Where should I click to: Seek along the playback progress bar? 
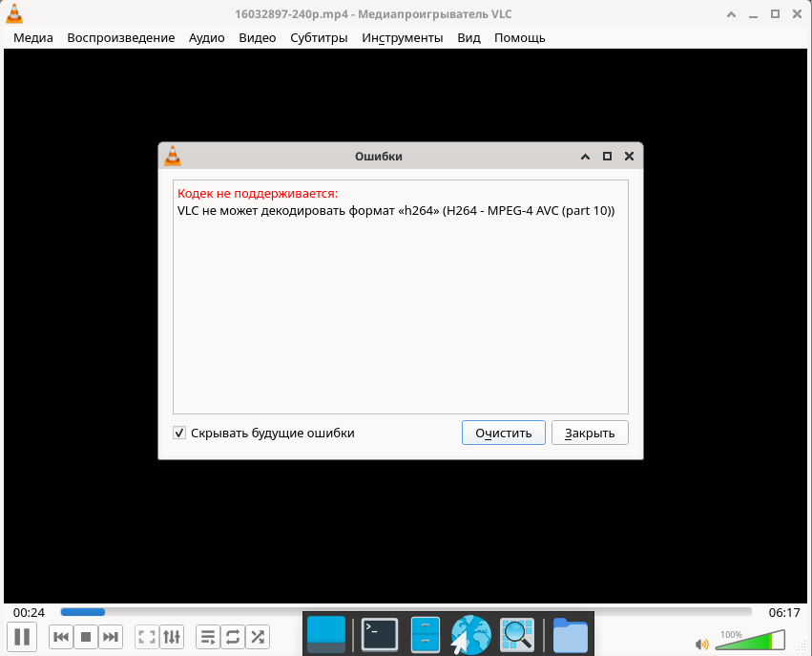coord(406,612)
